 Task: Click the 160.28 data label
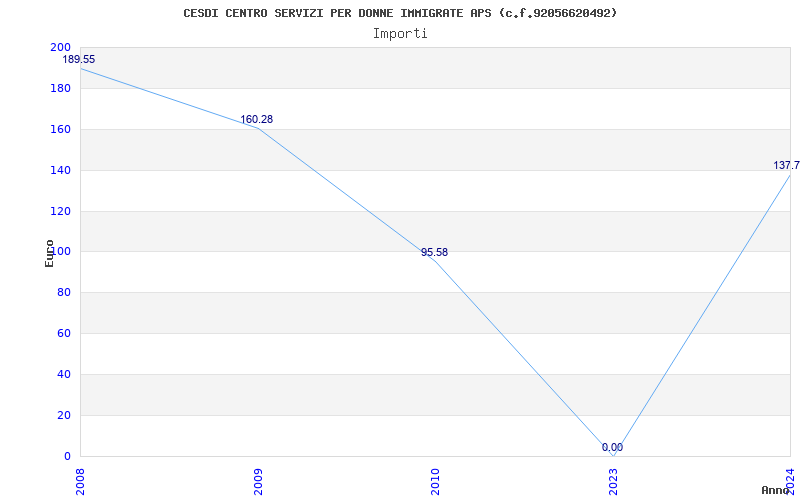tap(257, 119)
